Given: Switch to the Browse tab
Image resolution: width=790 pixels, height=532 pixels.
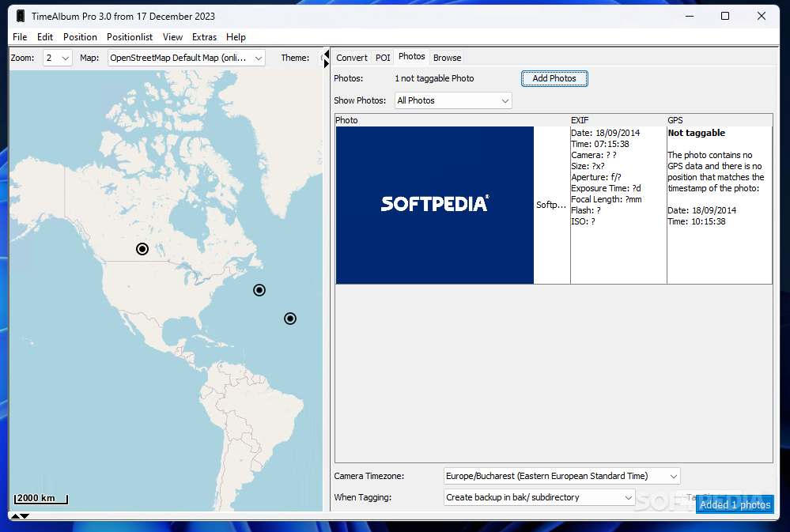Looking at the screenshot, I should [447, 58].
